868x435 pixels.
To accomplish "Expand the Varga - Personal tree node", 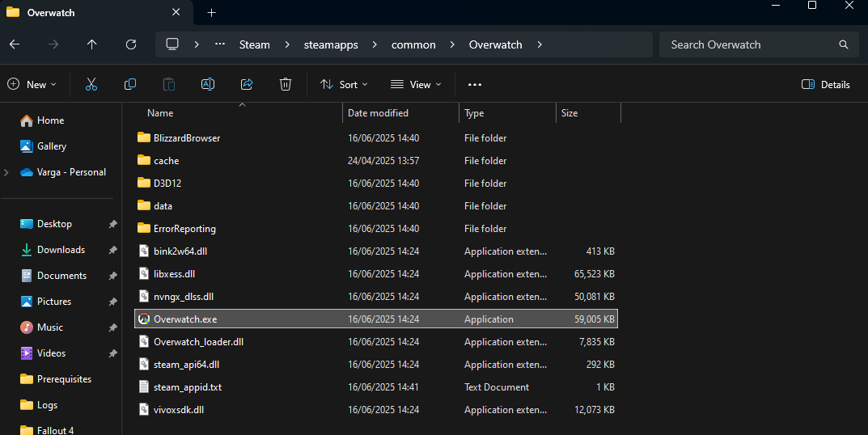I will tap(6, 172).
